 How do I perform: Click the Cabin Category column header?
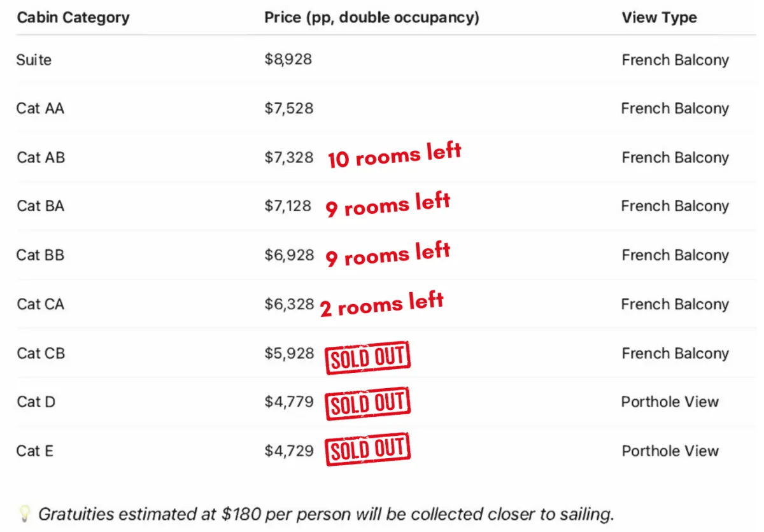73,17
